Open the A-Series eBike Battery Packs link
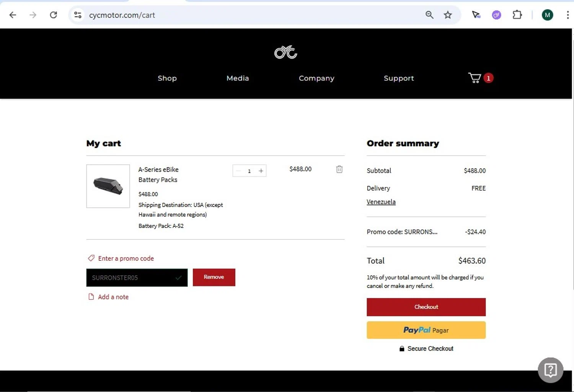The width and height of the screenshot is (574, 392). point(158,174)
